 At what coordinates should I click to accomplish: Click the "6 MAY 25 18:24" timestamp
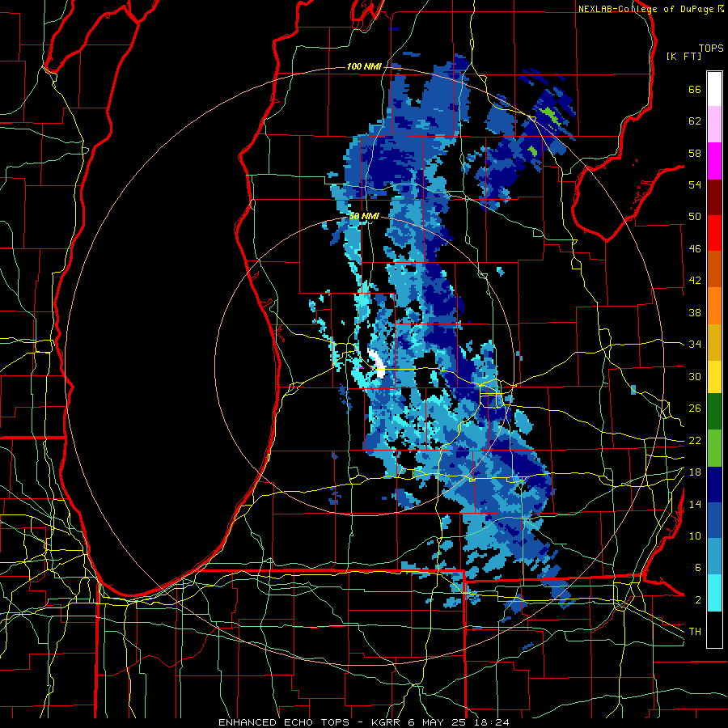[459, 722]
